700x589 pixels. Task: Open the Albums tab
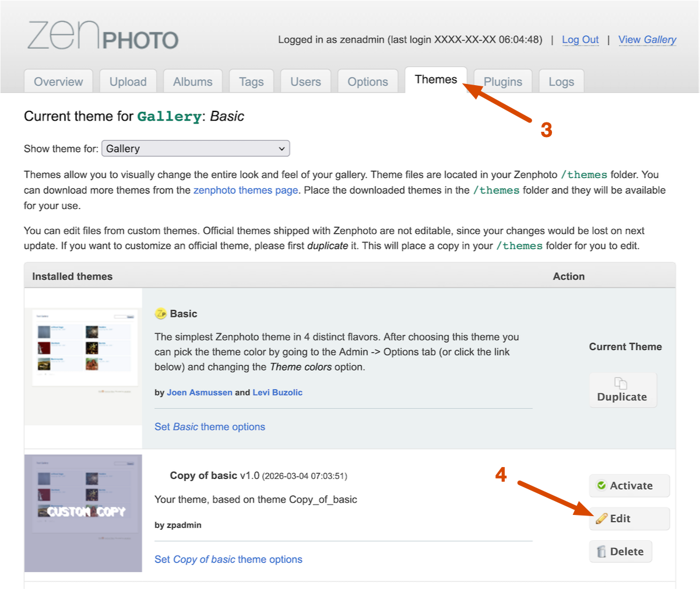[x=193, y=82]
